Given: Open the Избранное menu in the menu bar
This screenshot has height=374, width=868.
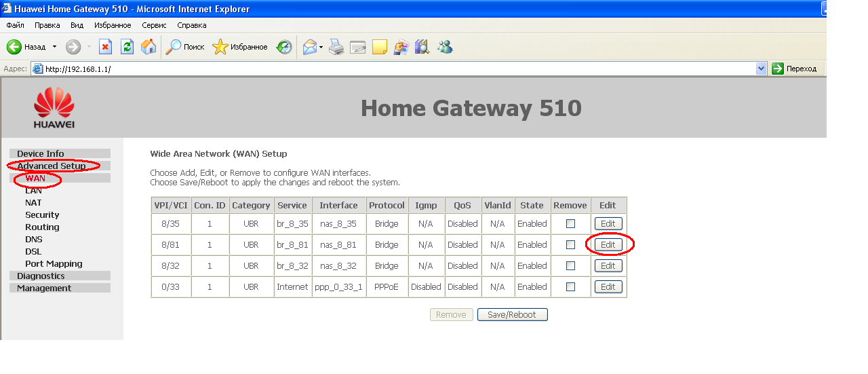Looking at the screenshot, I should (113, 25).
